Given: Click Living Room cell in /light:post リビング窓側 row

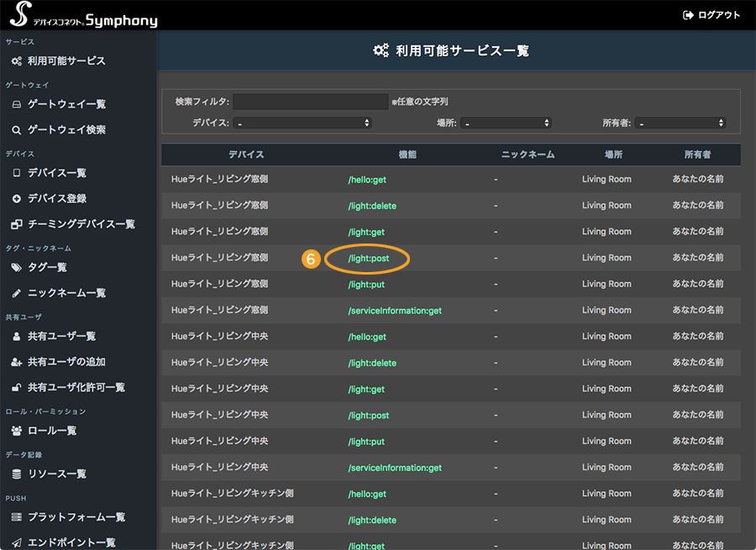Looking at the screenshot, I should pos(606,258).
